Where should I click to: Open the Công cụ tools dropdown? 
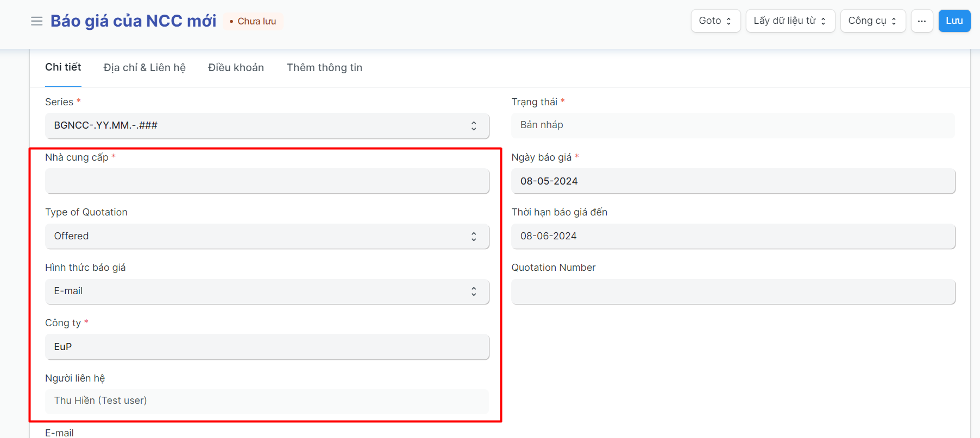pyautogui.click(x=872, y=21)
